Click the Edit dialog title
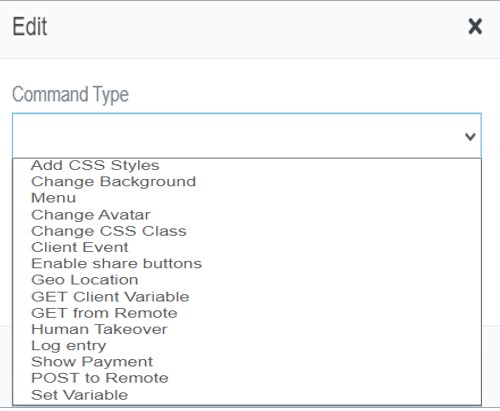This screenshot has height=411, width=500. point(30,27)
